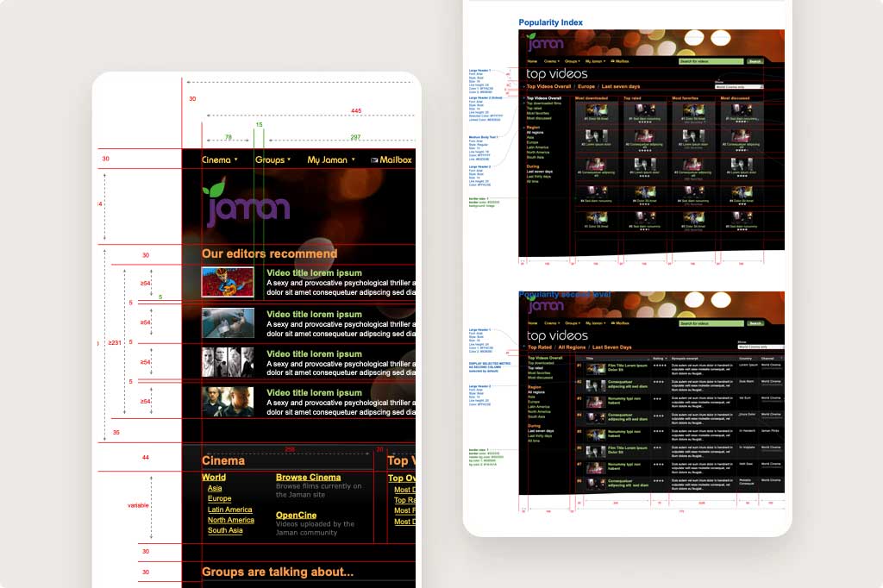Viewport: 883px width, 588px height.
Task: Click Search button in Popularity second level mockup
Action: click(755, 323)
